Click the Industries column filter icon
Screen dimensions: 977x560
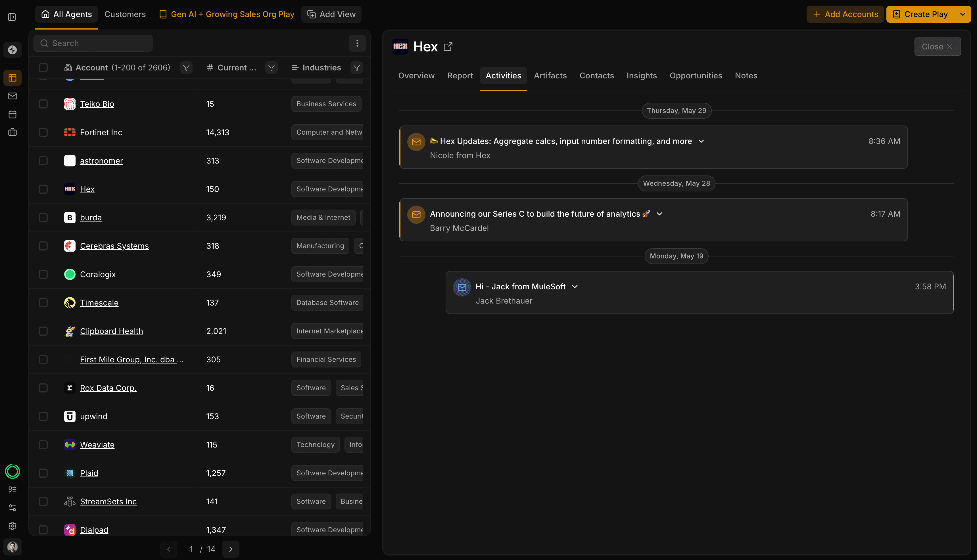coord(356,68)
